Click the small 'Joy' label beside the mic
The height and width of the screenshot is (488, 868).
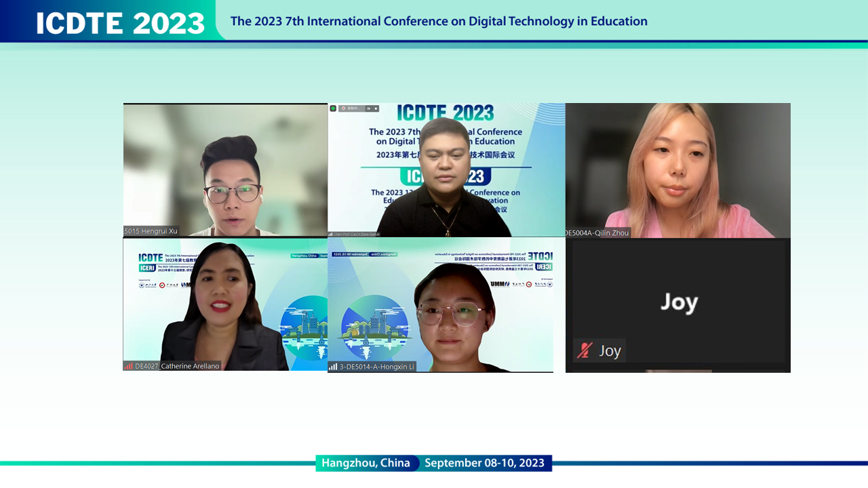pyautogui.click(x=610, y=350)
